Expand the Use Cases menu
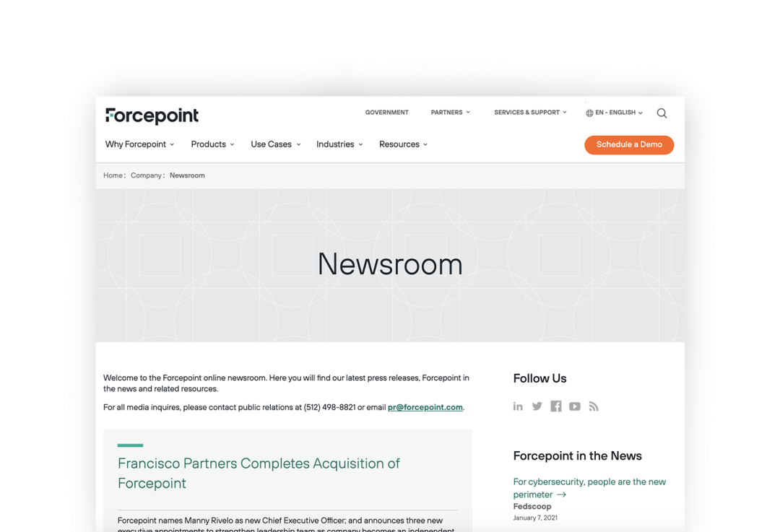Viewport: 780px width, 532px height. coord(276,144)
